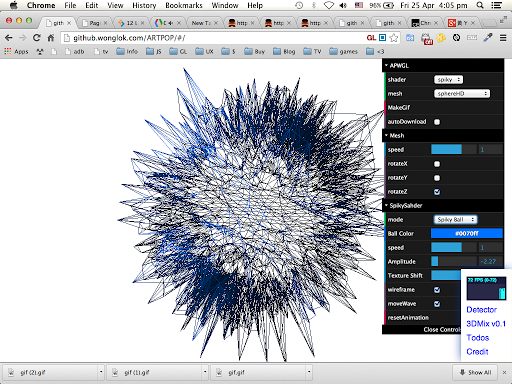The image size is (512, 384).
Task: Open Spotlight search magnifier icon
Action: pos(480,5)
